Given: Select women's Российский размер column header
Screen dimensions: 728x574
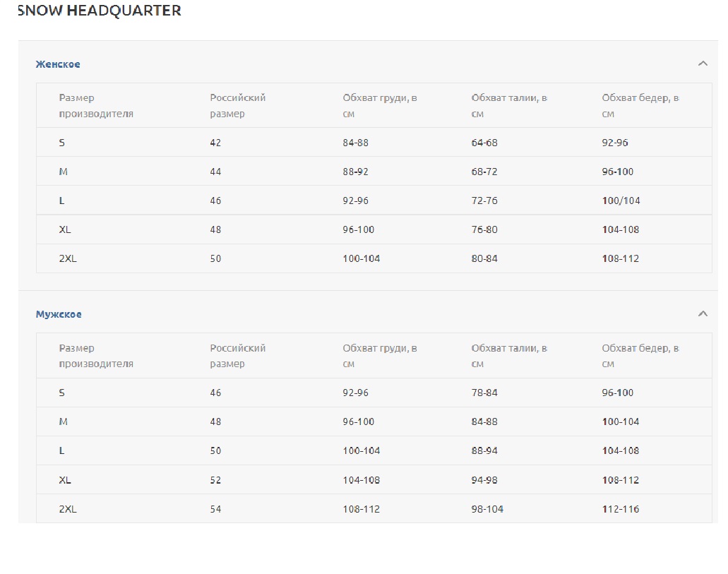Looking at the screenshot, I should point(237,105).
